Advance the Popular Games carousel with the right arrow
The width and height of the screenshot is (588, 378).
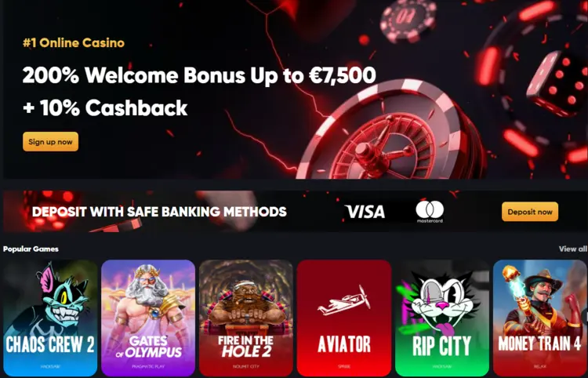[585, 318]
